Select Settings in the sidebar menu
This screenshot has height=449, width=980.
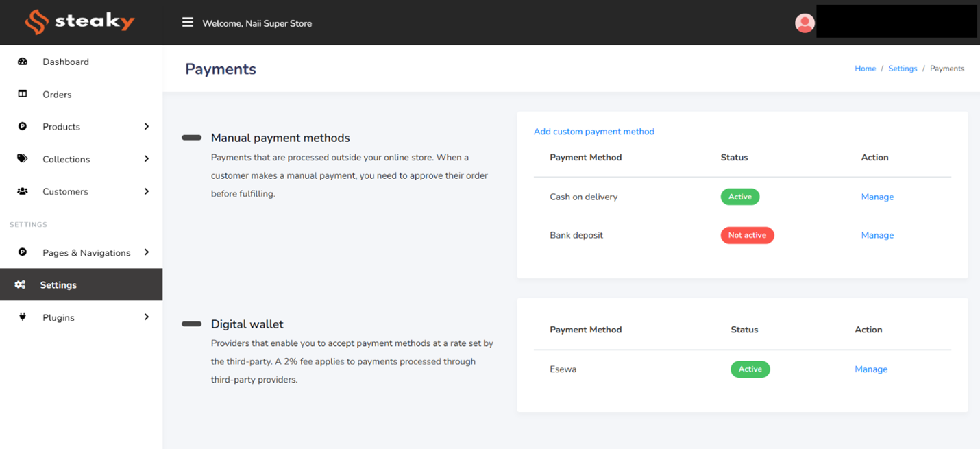(58, 284)
